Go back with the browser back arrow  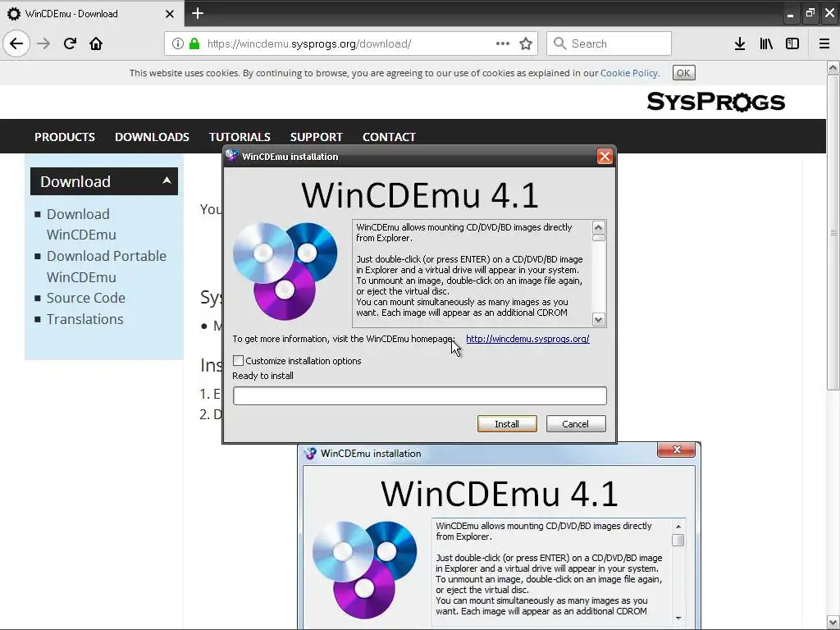pyautogui.click(x=16, y=43)
